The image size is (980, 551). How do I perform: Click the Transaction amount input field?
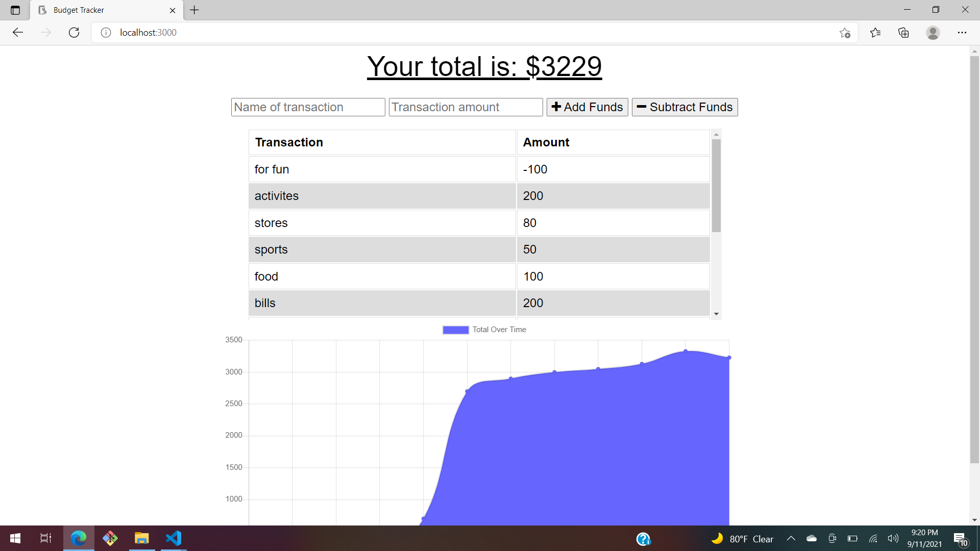pyautogui.click(x=465, y=107)
